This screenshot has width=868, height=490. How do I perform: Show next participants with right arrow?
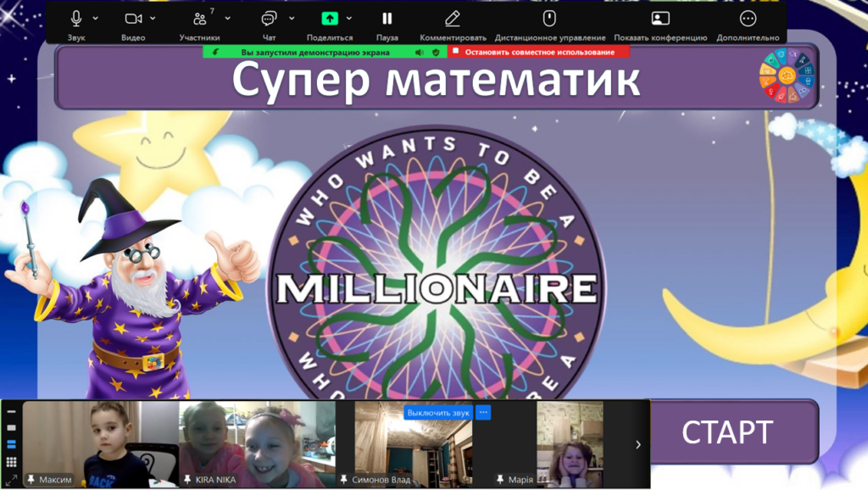coord(638,444)
